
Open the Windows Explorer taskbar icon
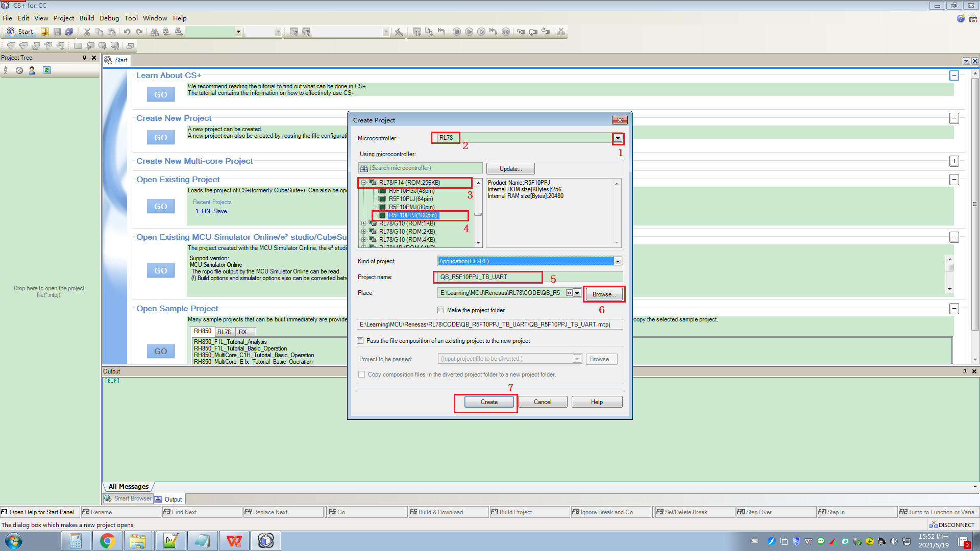pyautogui.click(x=138, y=541)
